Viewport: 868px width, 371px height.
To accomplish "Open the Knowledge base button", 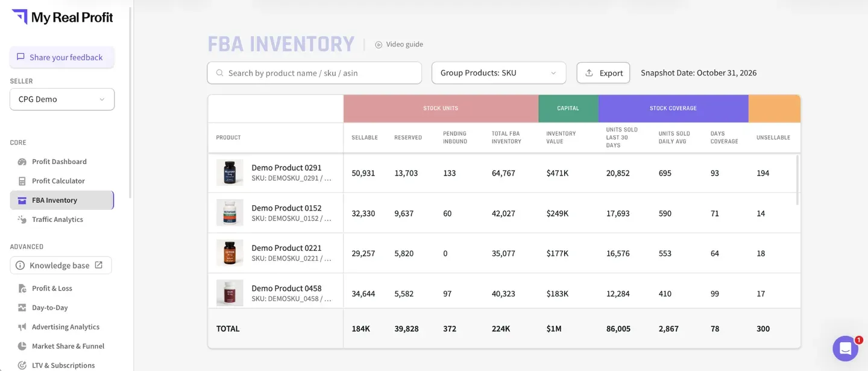I will point(61,265).
